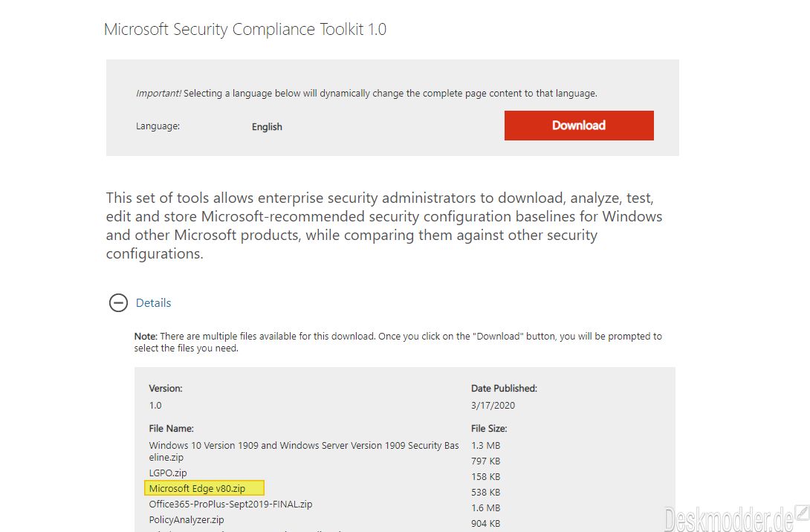Click the Details link text
This screenshot has height=532, width=810.
point(153,302)
